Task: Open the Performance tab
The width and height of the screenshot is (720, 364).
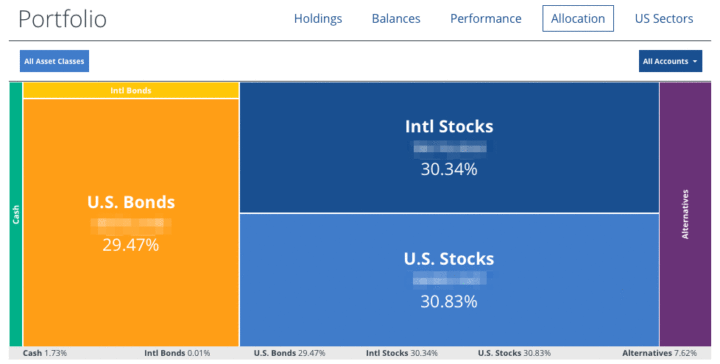Action: (x=485, y=19)
